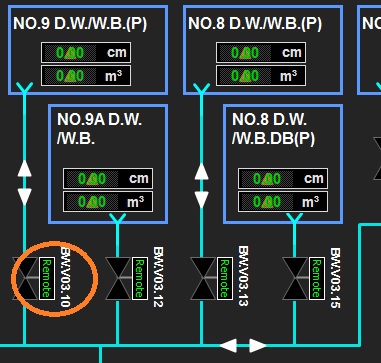Toggle Remote mode for valve BW.V03.12
The image size is (381, 363).
click(140, 278)
